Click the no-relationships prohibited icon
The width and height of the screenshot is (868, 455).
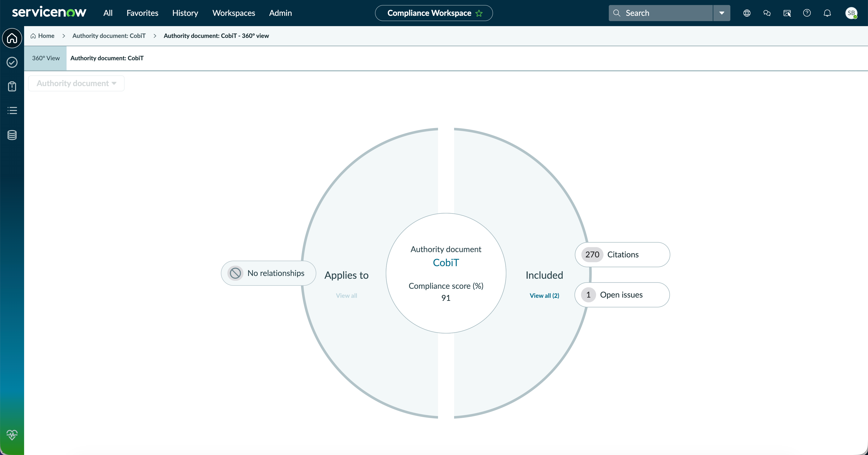pos(235,273)
